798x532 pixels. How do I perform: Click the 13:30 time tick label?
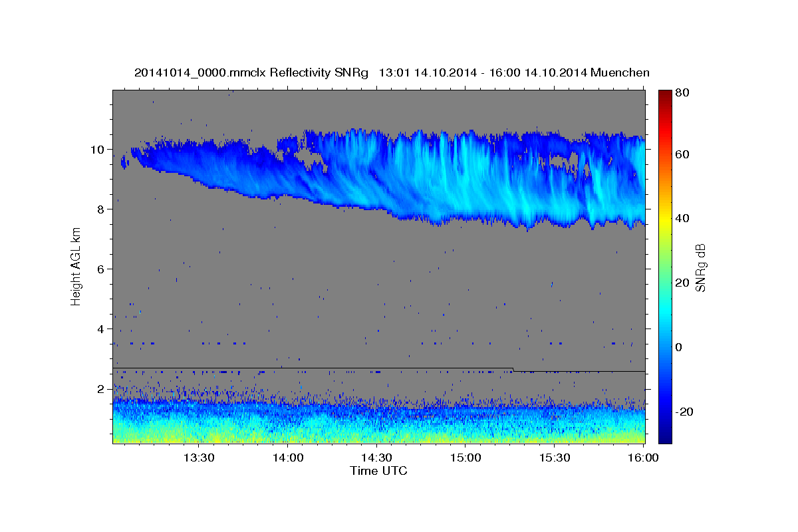click(x=198, y=458)
